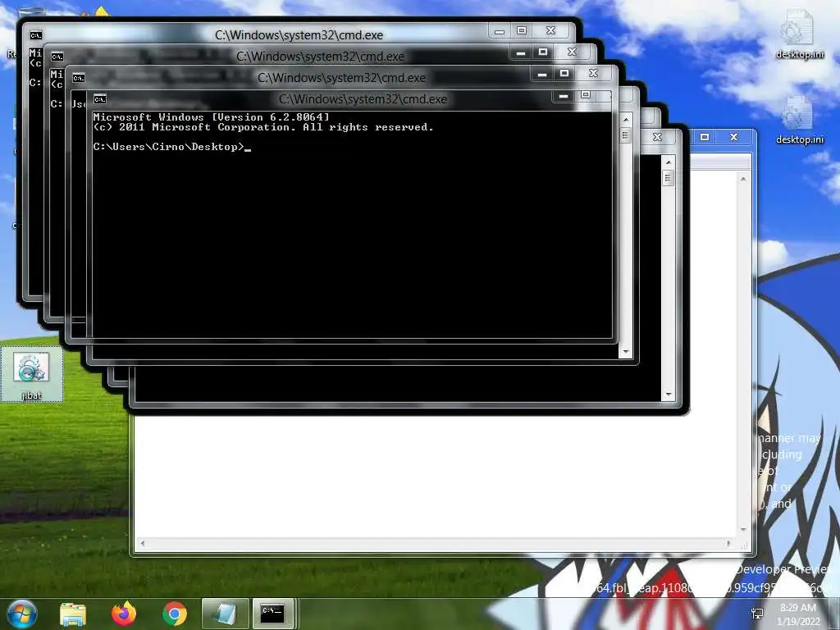Image resolution: width=840 pixels, height=630 pixels.
Task: Click Notepad's vertical scrollbar up arrow
Action: click(x=743, y=179)
